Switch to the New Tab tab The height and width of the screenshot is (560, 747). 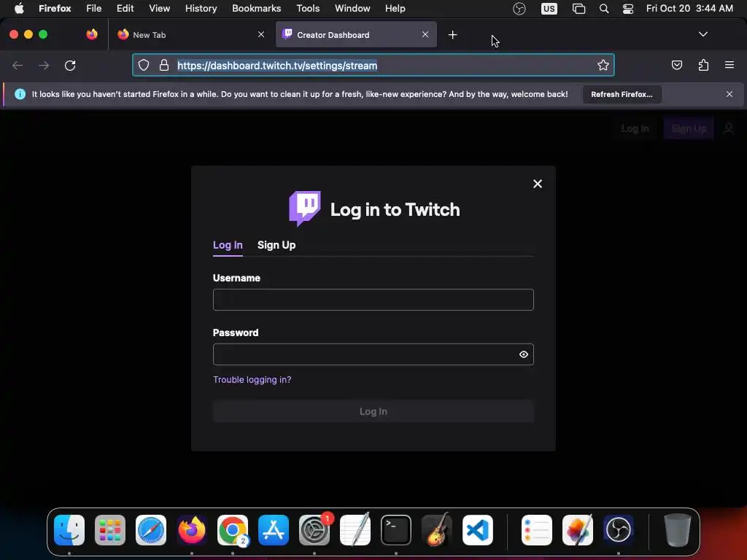190,34
